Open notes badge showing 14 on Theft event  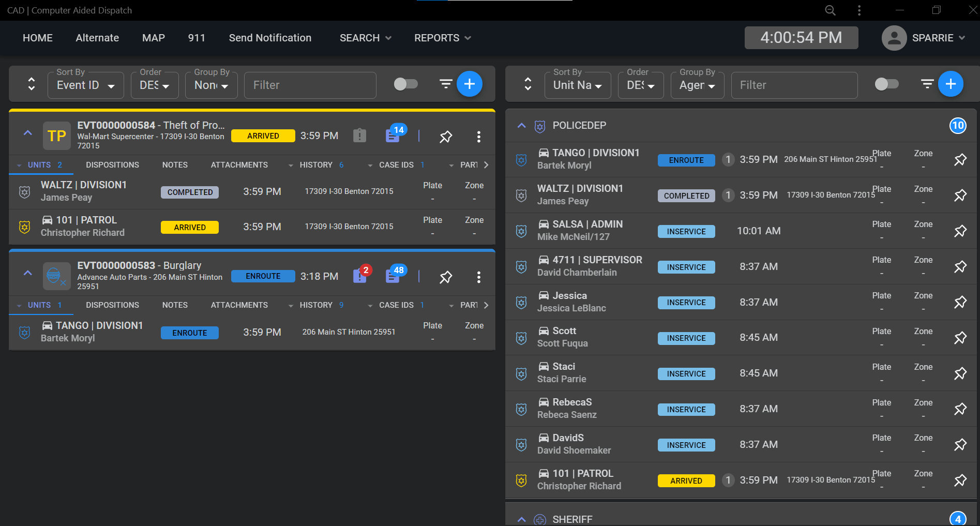(x=395, y=133)
